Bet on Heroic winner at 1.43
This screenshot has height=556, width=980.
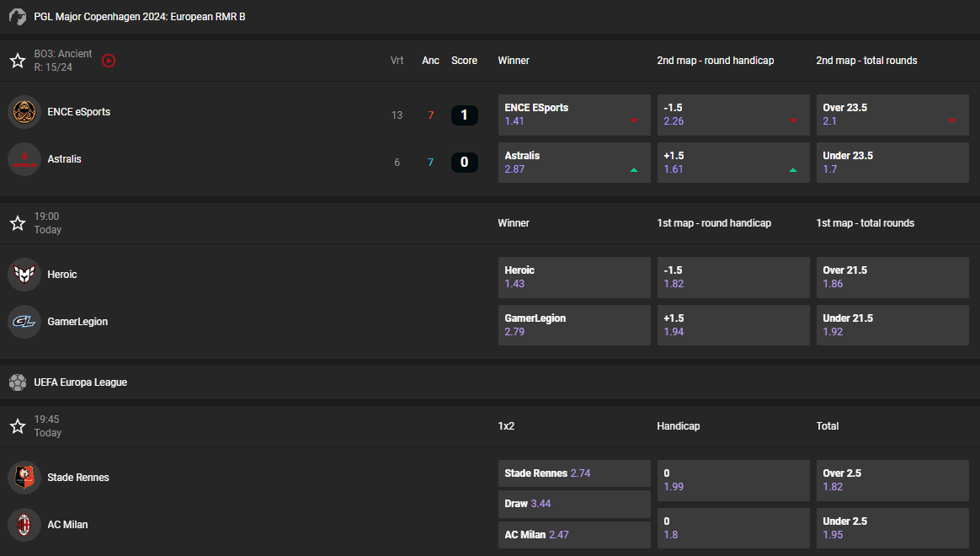coord(574,278)
